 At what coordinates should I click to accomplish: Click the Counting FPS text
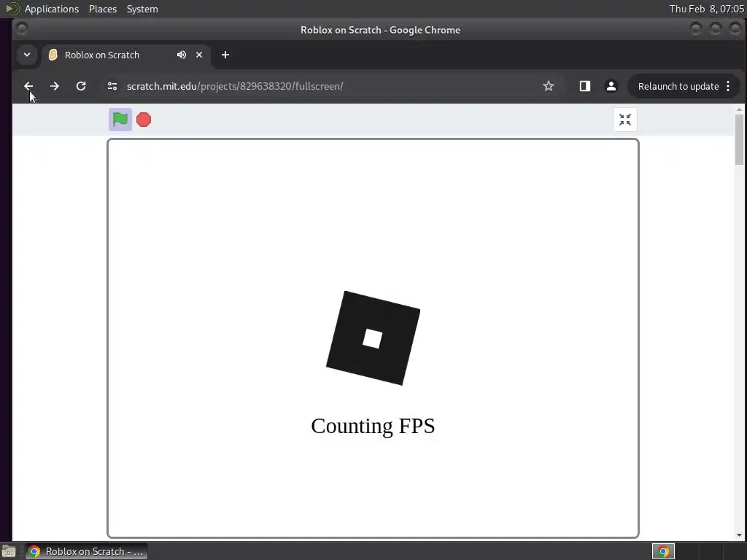coord(373,426)
